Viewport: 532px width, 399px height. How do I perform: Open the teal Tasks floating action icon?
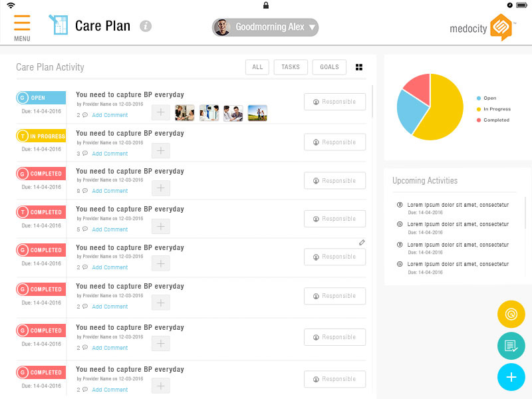coord(511,346)
